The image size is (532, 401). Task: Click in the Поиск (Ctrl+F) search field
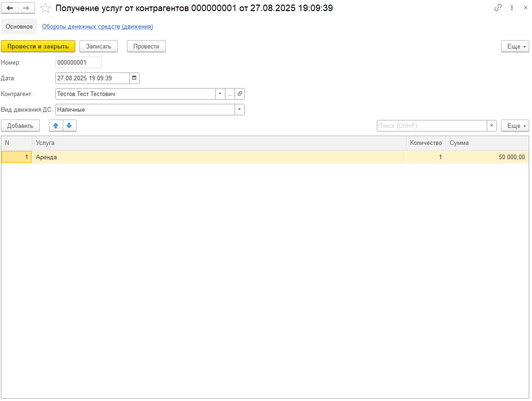(432, 126)
